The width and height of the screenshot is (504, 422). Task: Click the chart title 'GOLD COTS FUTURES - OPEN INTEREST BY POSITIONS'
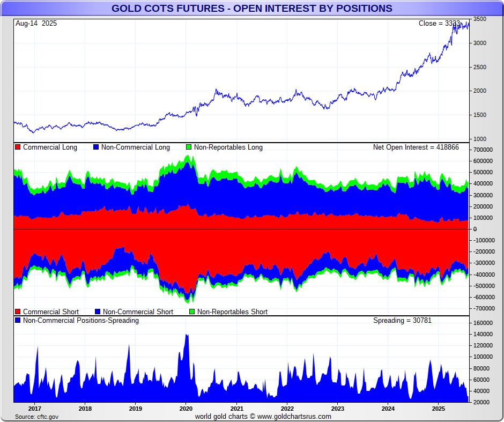tap(252, 9)
